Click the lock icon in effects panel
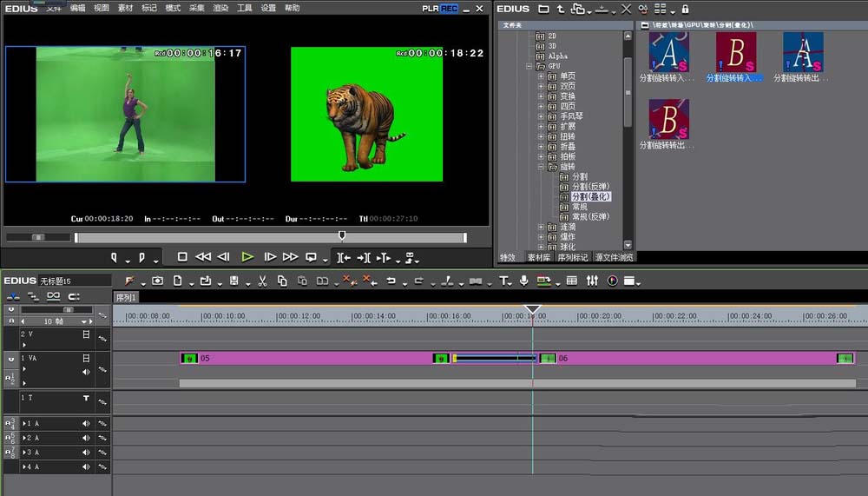This screenshot has height=496, width=868. (685, 9)
